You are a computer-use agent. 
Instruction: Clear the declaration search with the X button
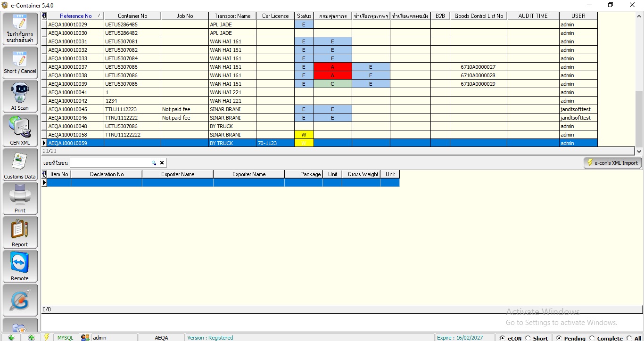[x=162, y=163]
